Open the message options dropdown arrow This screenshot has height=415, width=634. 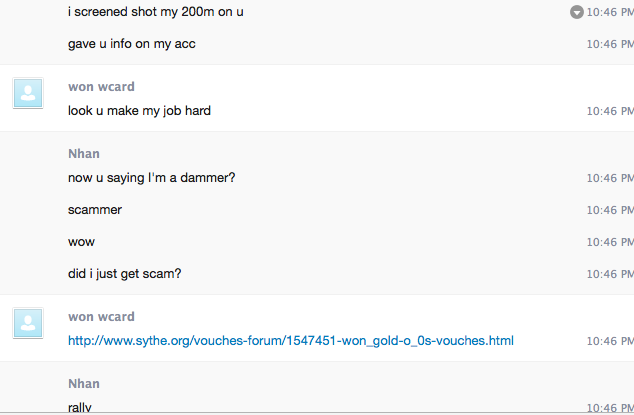coord(576,12)
